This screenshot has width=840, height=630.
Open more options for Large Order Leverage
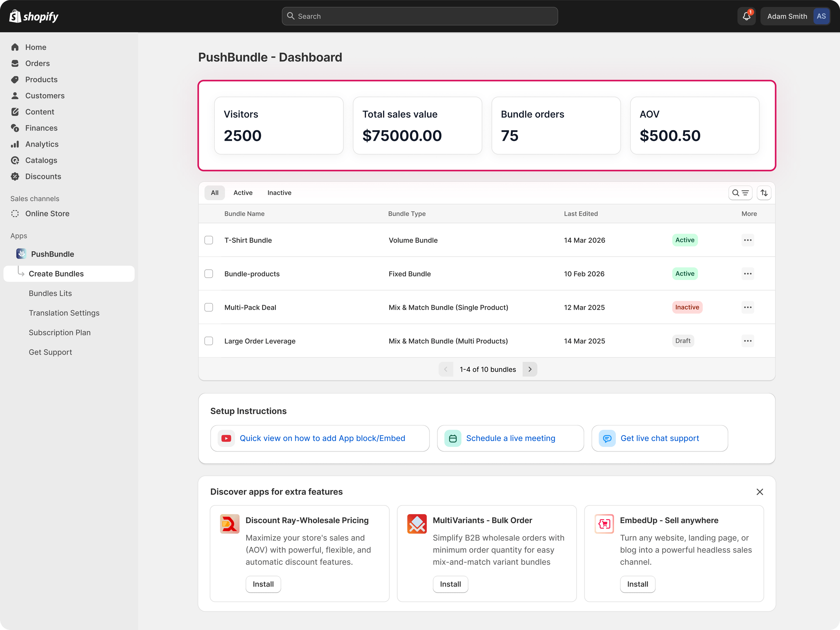point(748,341)
